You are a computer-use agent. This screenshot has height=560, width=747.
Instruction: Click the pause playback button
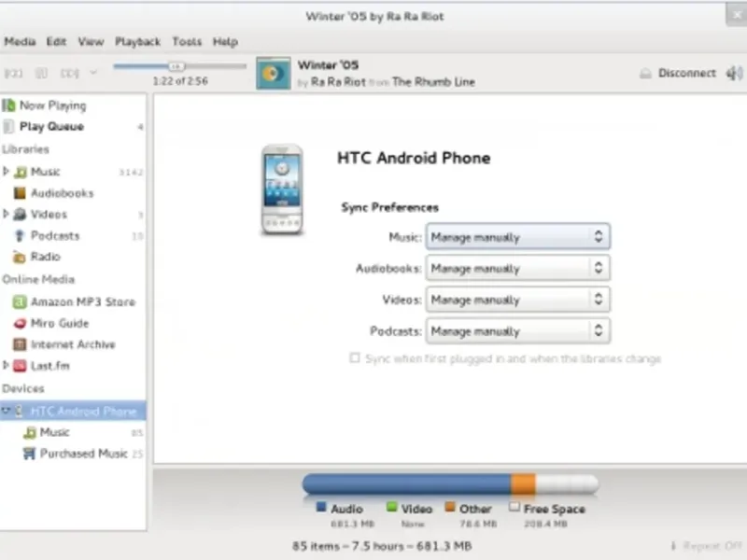(x=41, y=74)
